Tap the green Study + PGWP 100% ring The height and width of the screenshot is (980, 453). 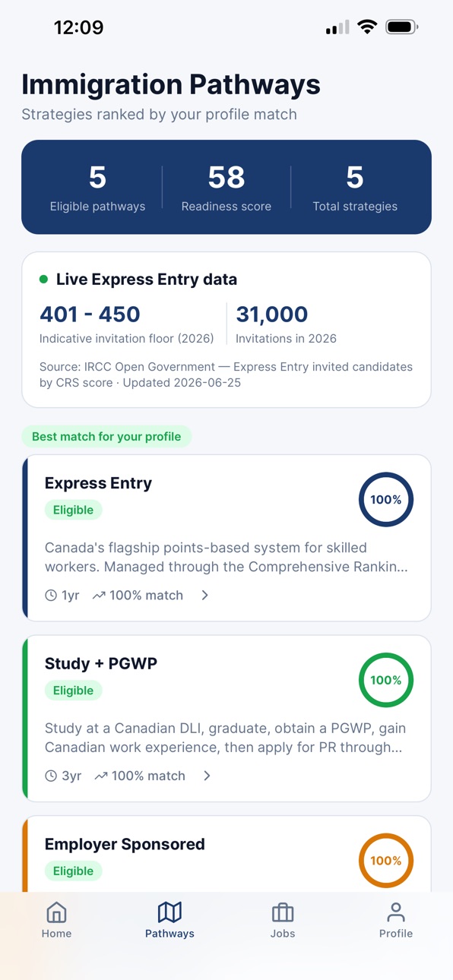(x=386, y=680)
